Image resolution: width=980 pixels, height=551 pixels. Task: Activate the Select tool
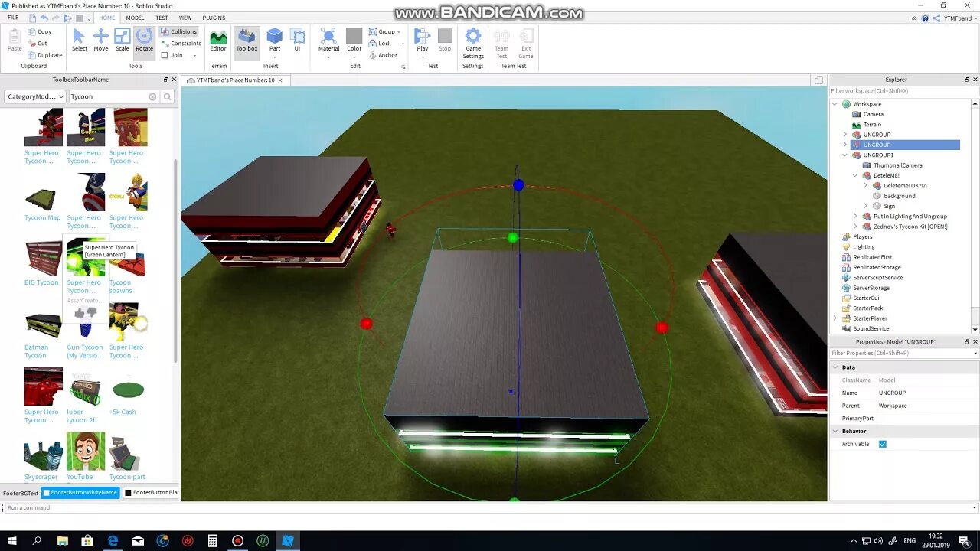[80, 40]
